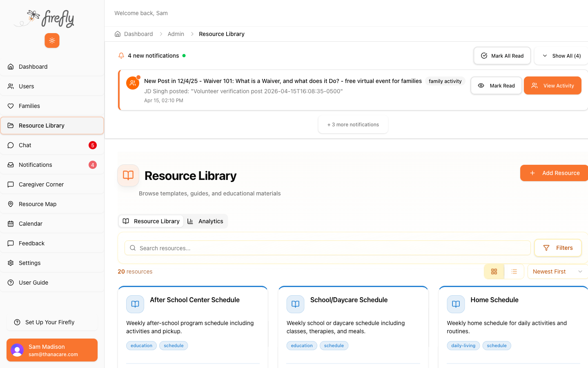588x368 pixels.
Task: Click schedule tag on Home Schedule card
Action: coord(497,346)
